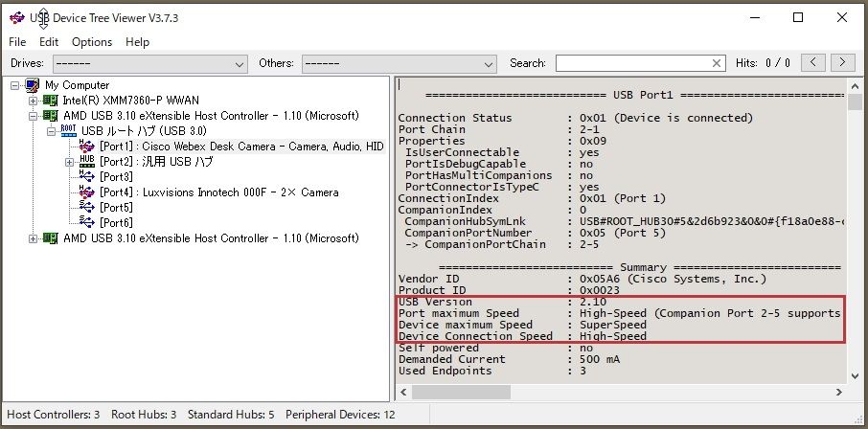Click the Vendor ID 0x05A6 value
This screenshot has width=868, height=429.
click(673, 279)
